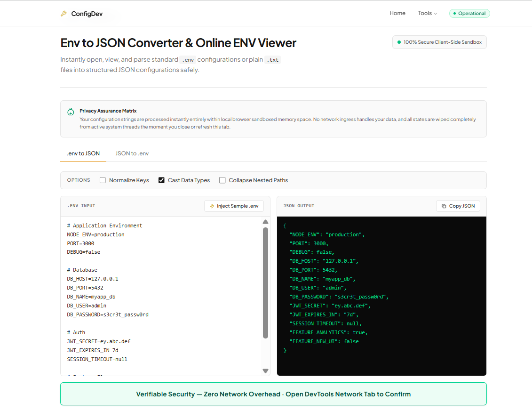Click the line DB_NAME=myapp_db in input
Image resolution: width=532 pixels, height=419 pixels.
click(x=91, y=297)
